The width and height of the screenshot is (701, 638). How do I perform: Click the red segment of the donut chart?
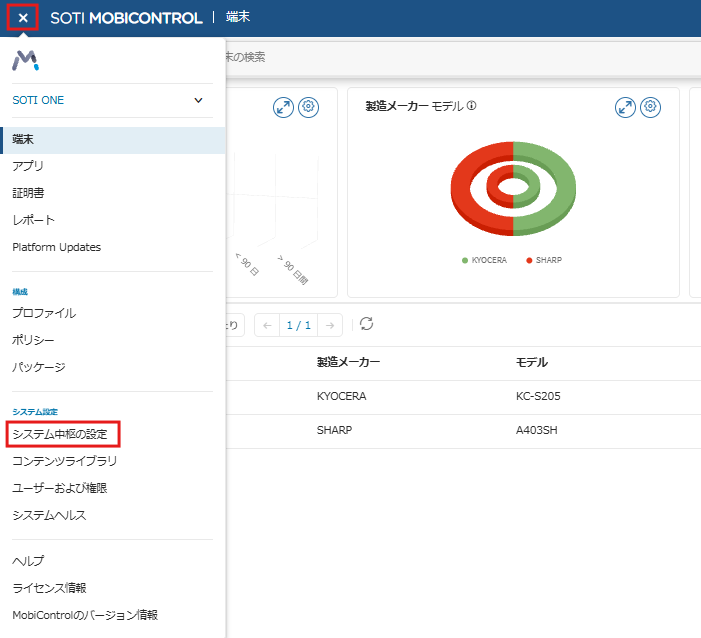click(x=461, y=188)
